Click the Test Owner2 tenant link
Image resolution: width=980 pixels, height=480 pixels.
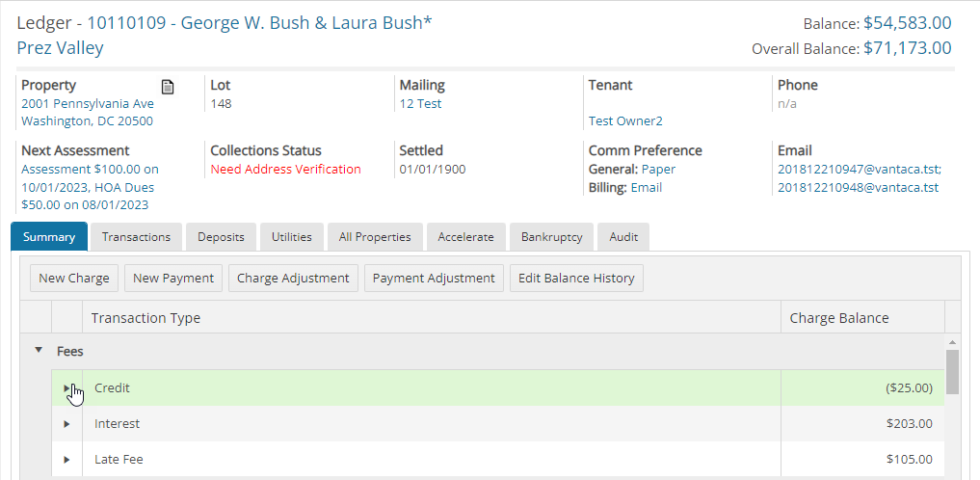tap(625, 121)
